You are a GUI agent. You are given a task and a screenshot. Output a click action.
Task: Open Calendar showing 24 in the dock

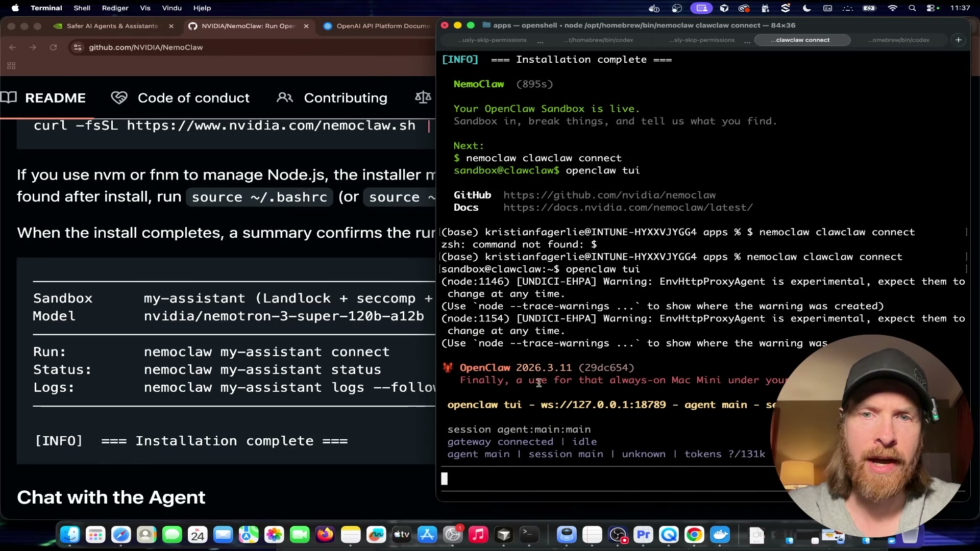198,535
